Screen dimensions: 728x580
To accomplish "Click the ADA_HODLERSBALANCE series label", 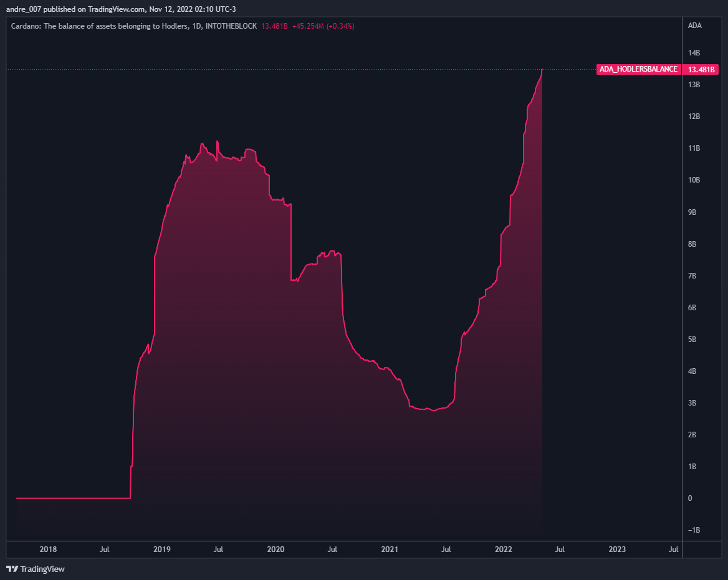I will point(638,69).
